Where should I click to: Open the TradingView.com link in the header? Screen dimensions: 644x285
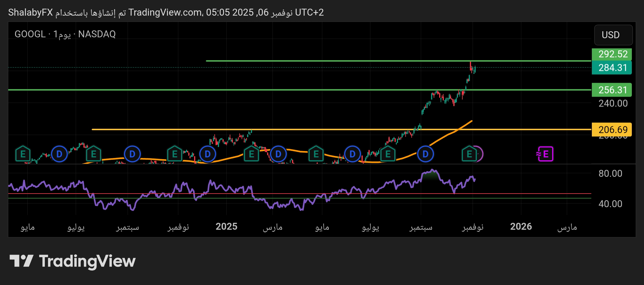163,12
